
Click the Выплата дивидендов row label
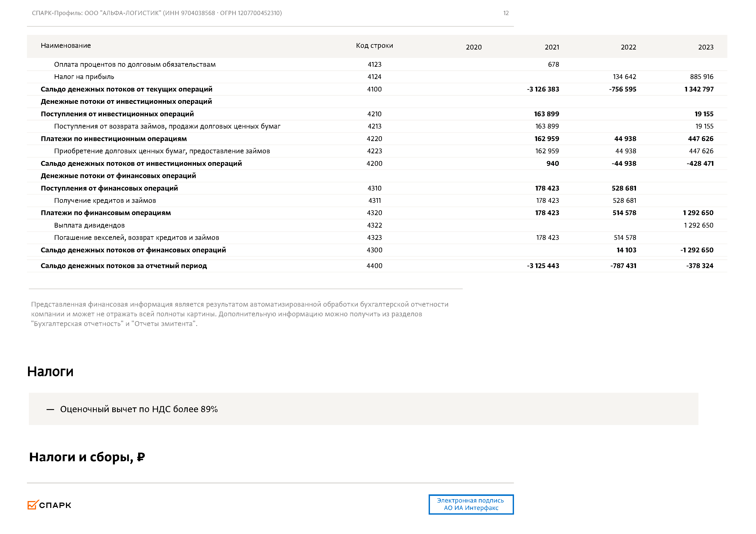click(x=89, y=225)
